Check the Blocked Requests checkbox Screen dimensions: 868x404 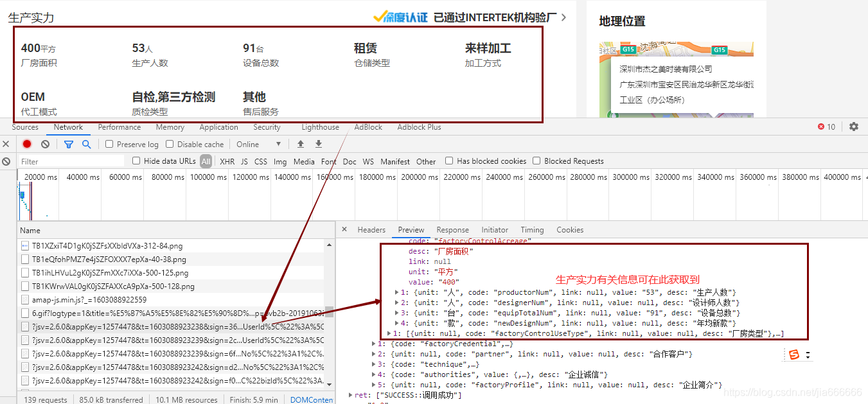(x=536, y=161)
